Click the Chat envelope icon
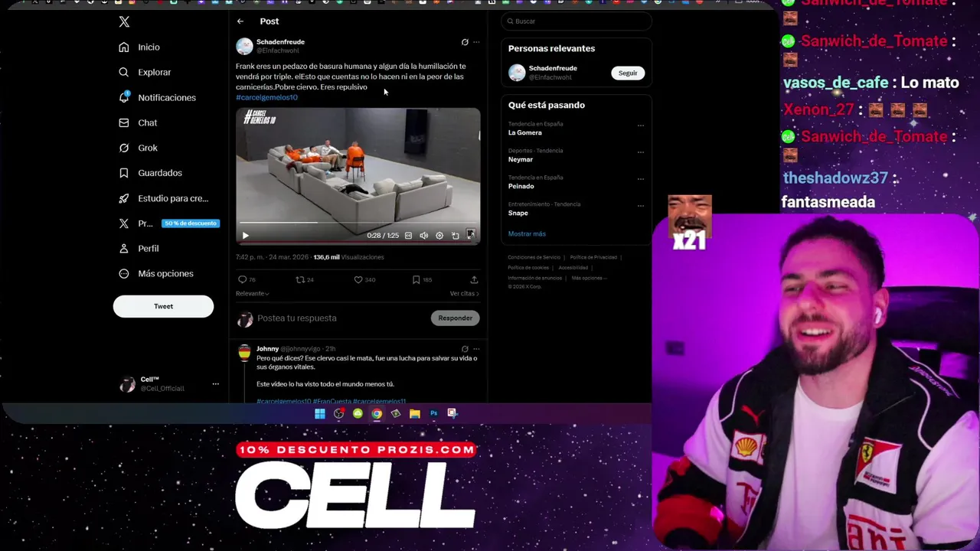980x551 pixels. [124, 122]
